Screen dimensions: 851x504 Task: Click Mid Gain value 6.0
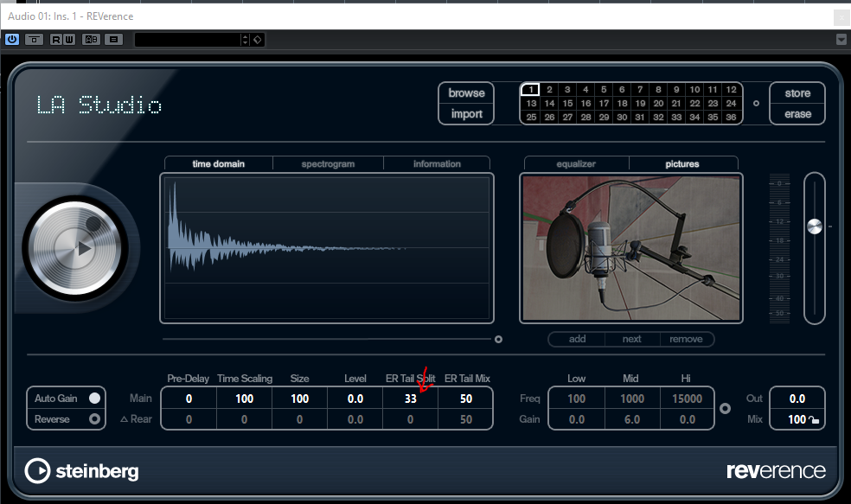[631, 419]
